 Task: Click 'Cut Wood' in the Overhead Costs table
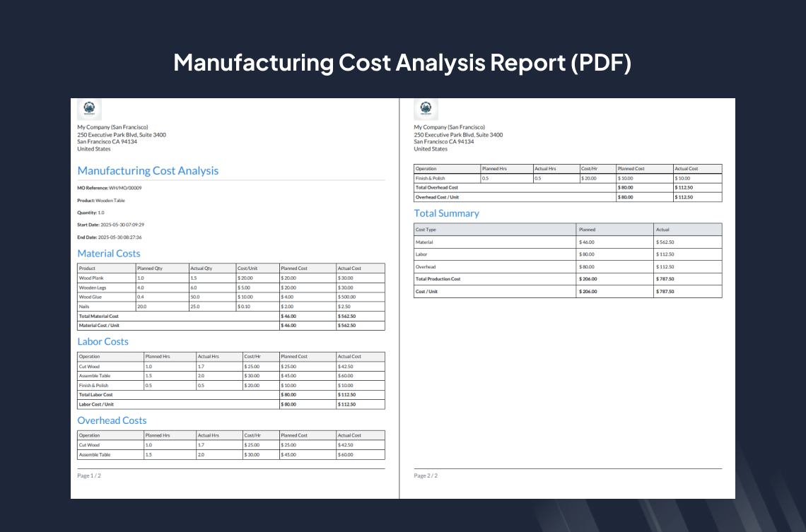point(90,445)
